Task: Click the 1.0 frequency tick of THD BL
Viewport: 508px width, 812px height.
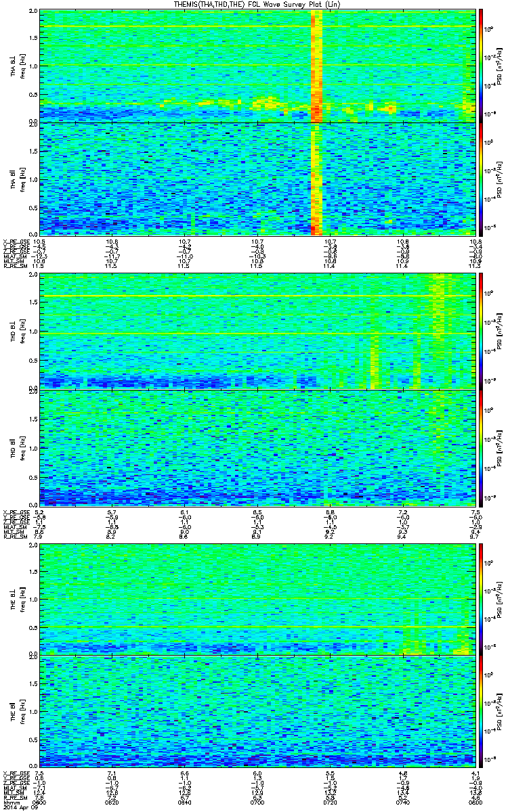Action: click(x=34, y=332)
